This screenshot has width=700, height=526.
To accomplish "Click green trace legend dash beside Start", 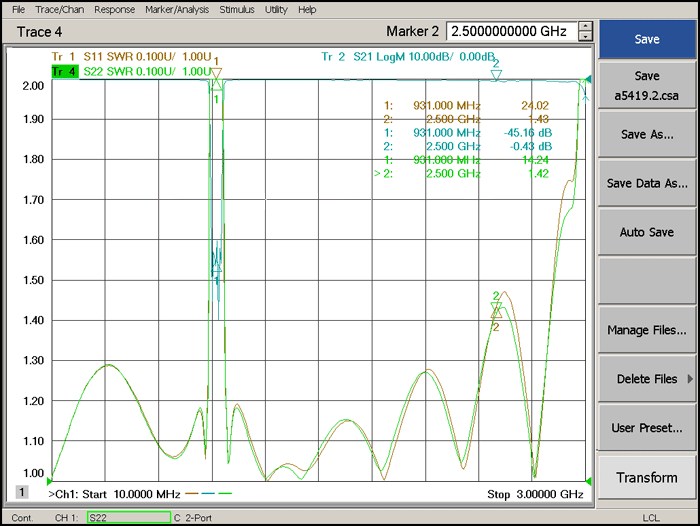I will click(x=225, y=494).
